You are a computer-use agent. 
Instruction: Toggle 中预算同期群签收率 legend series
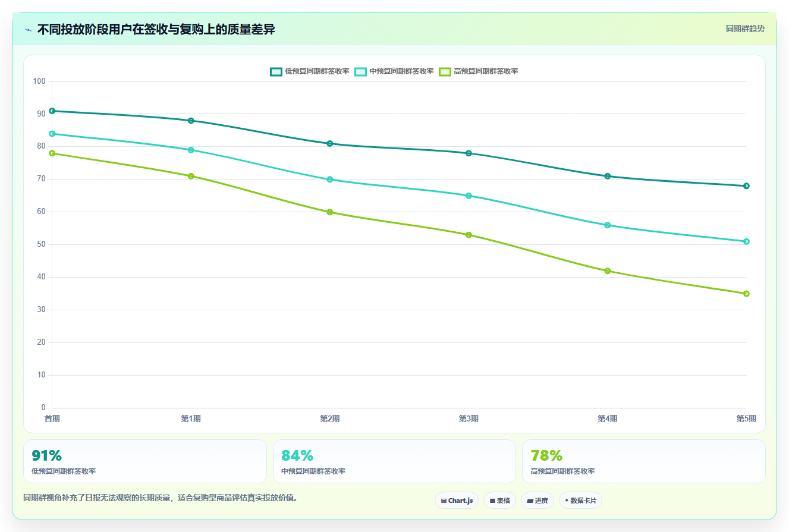(x=394, y=71)
